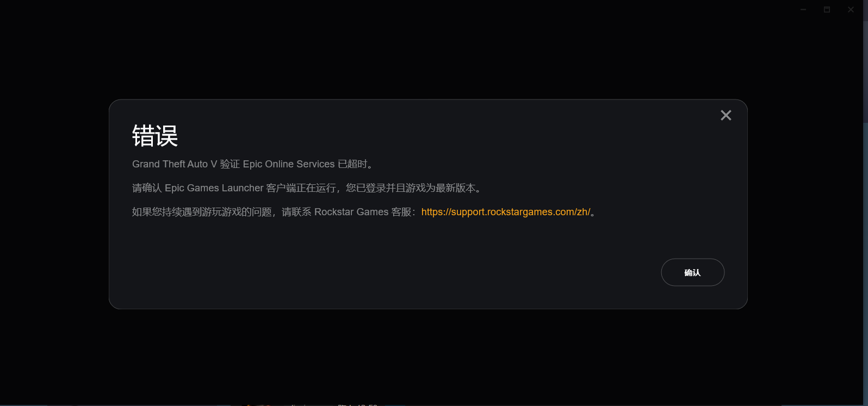
Task: Click the Rockstar Games 客服 contact text
Action: [x=363, y=212]
